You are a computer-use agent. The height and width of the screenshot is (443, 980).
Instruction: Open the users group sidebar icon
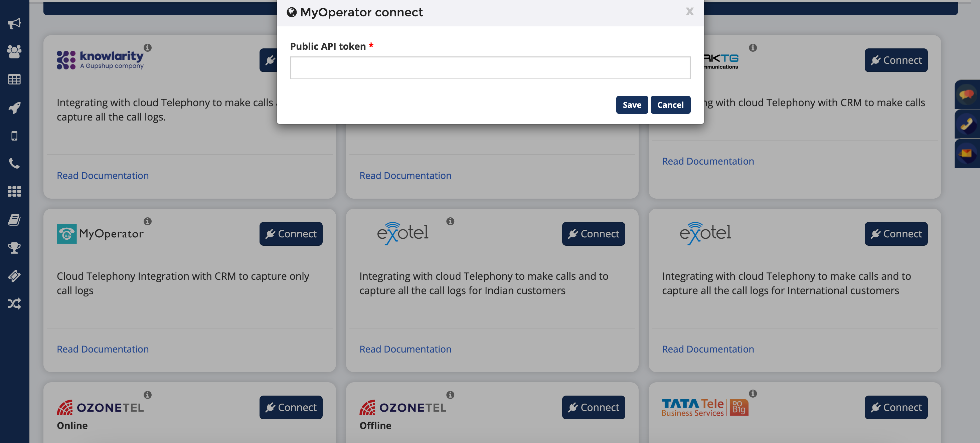pos(14,51)
